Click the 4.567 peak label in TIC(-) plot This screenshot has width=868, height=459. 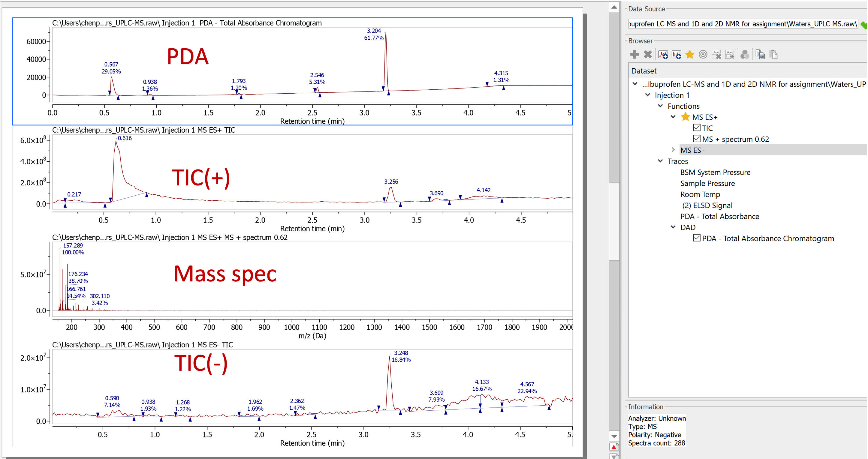coord(527,384)
